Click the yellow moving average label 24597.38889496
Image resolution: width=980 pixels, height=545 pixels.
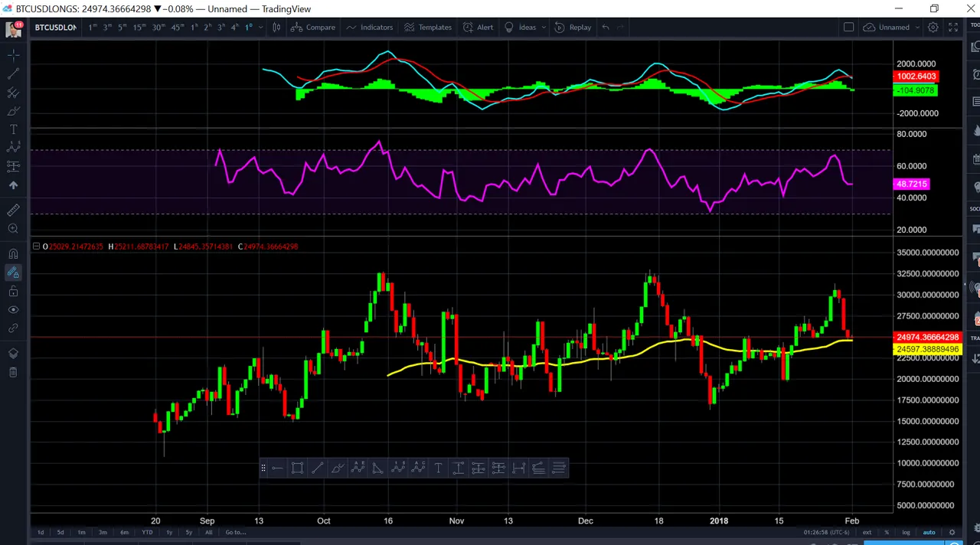click(927, 350)
